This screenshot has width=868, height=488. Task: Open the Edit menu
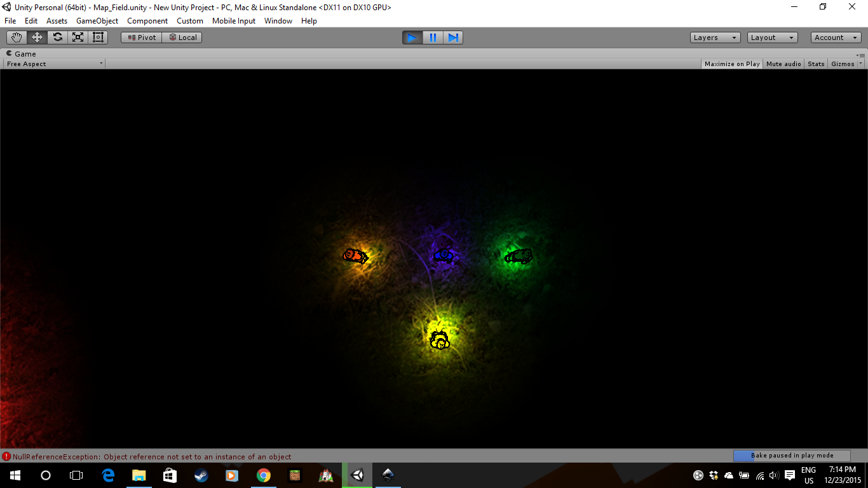[x=31, y=21]
